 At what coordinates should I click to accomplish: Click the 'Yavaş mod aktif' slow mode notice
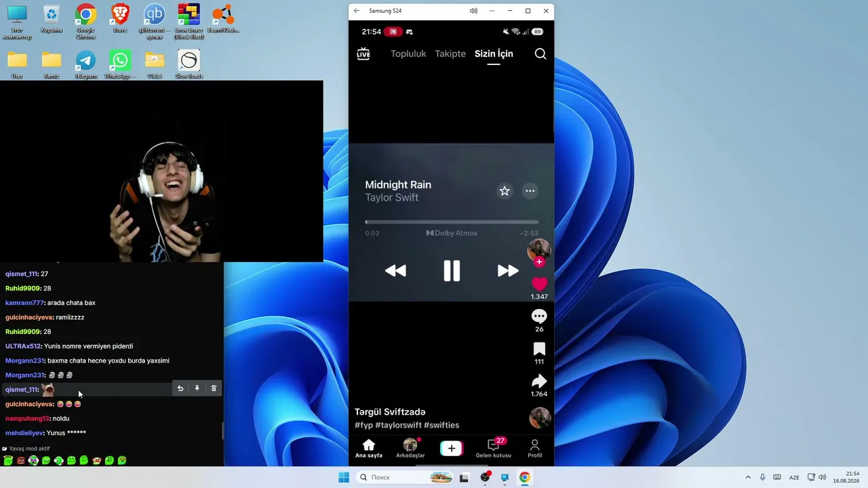tap(26, 449)
